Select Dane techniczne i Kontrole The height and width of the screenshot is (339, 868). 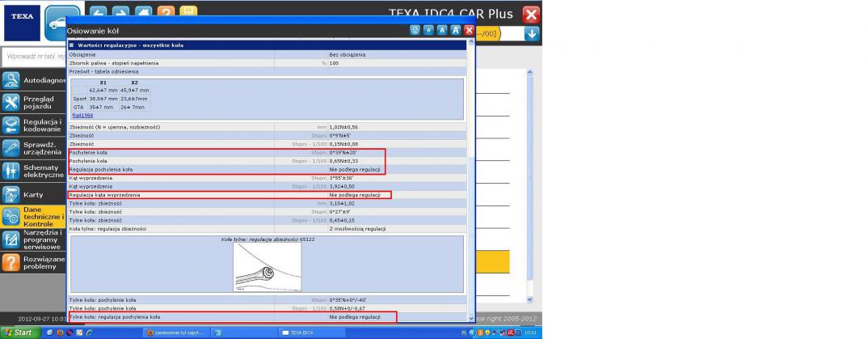tap(34, 217)
